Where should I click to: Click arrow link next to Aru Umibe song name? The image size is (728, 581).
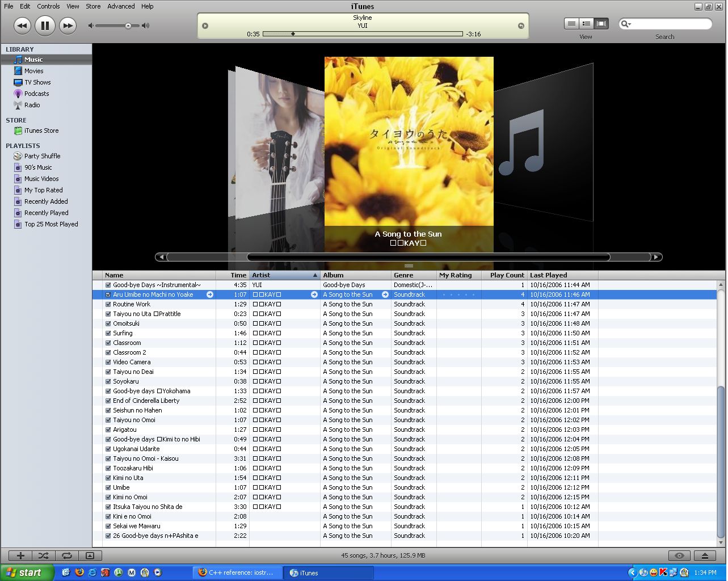[210, 294]
